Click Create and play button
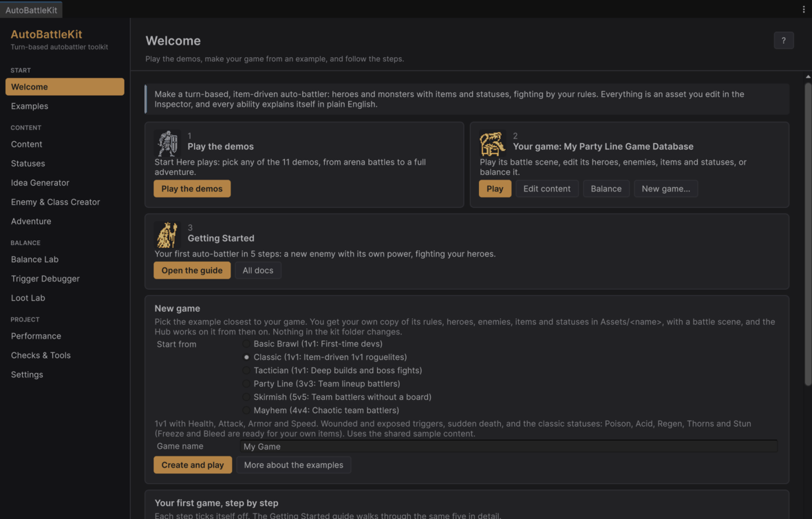The width and height of the screenshot is (812, 519). 193,465
